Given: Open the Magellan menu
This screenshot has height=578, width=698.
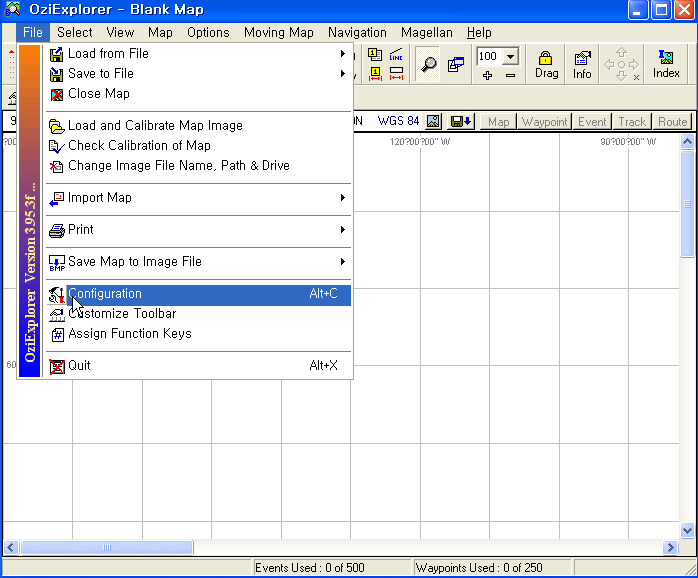Looking at the screenshot, I should click(x=426, y=33).
